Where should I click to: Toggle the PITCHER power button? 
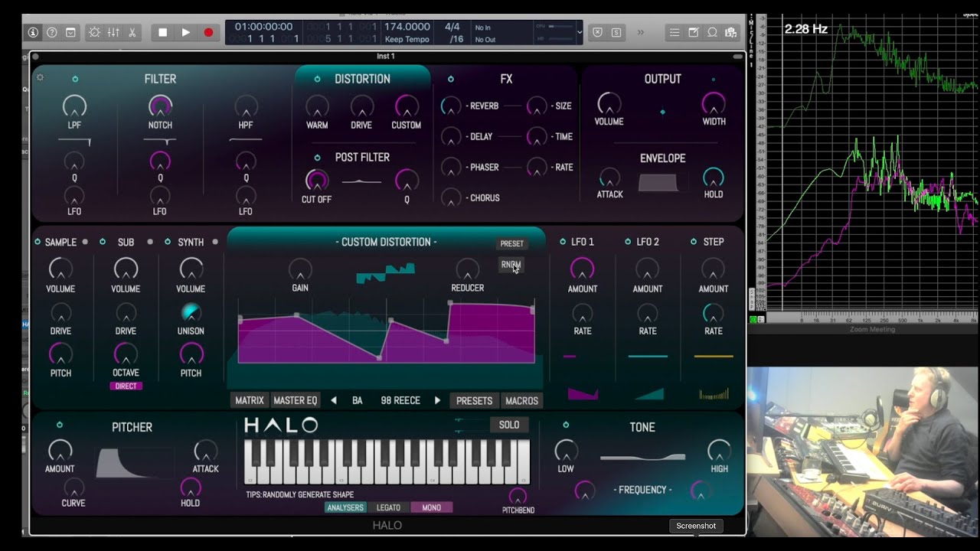(60, 425)
